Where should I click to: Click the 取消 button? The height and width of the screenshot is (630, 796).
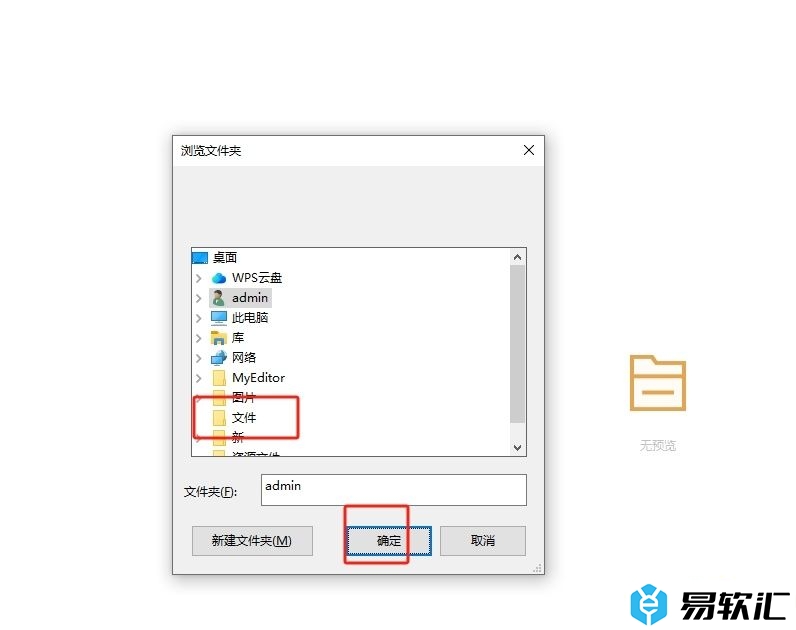(483, 541)
